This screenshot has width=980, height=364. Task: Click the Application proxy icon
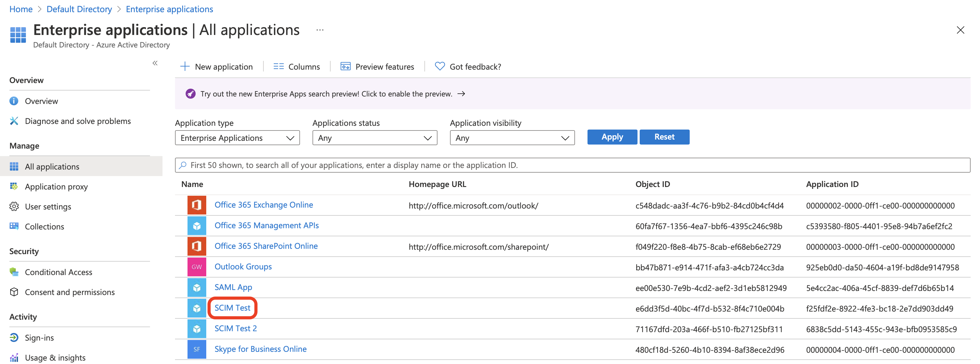pyautogui.click(x=14, y=187)
